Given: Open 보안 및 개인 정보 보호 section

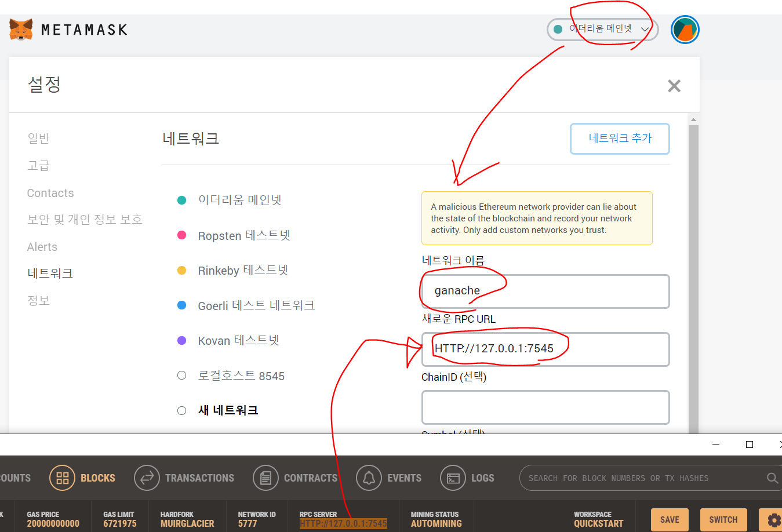Looking at the screenshot, I should pos(85,220).
